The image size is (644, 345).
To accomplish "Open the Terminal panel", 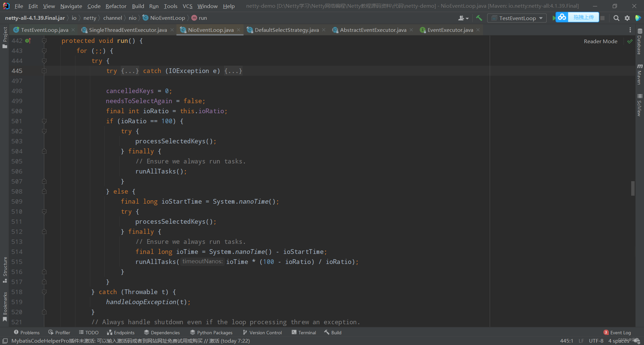I will click(x=304, y=332).
